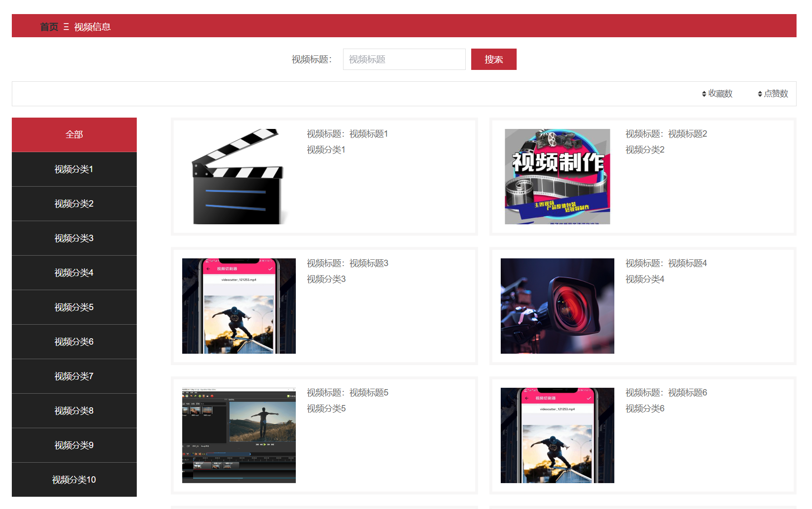Image resolution: width=812 pixels, height=509 pixels.
Task: Sort videos by 点赞数
Action: [x=772, y=94]
